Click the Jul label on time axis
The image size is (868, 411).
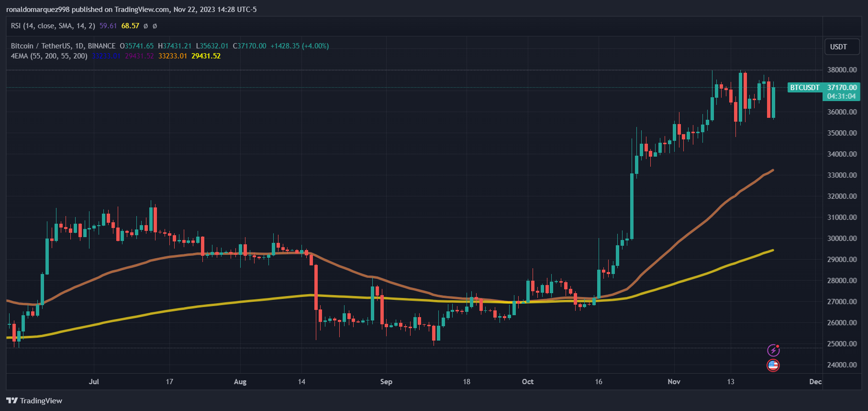click(x=94, y=382)
